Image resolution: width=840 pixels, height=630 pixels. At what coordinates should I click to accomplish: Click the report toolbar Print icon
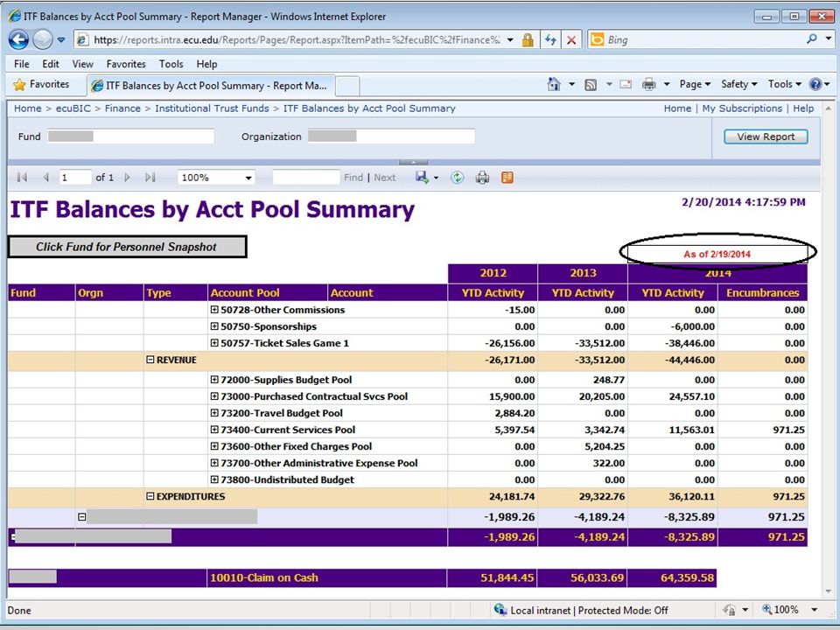pos(482,178)
